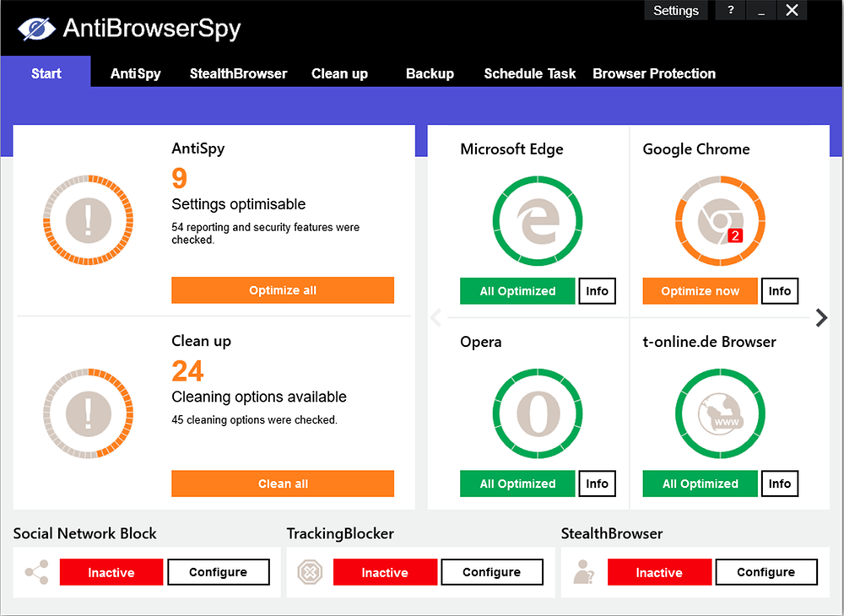Open the Browser Protection tab
This screenshot has width=844, height=616.
[x=654, y=73]
